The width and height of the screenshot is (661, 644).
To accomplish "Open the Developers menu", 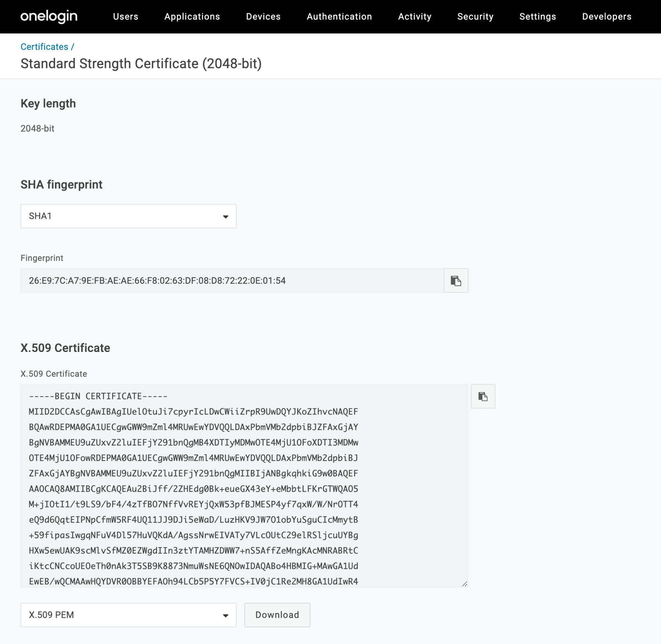I will (606, 17).
